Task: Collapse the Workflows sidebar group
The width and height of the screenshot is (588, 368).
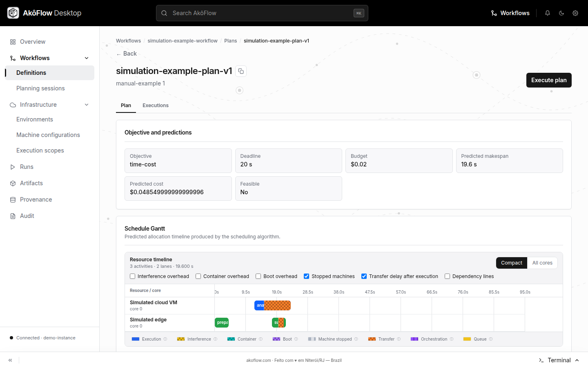Action: (x=87, y=58)
